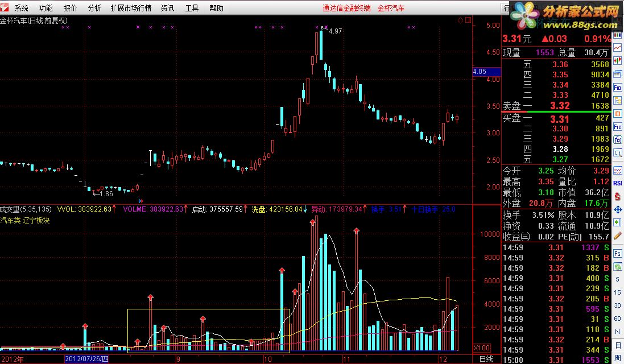Open the 工具 menu
Image resolution: width=624 pixels, height=364 pixels.
click(192, 8)
